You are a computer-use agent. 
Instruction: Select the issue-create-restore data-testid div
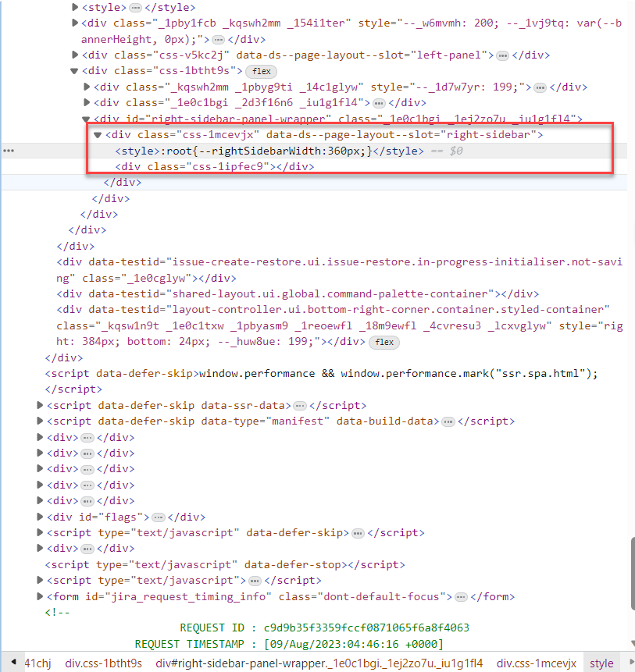(x=339, y=270)
